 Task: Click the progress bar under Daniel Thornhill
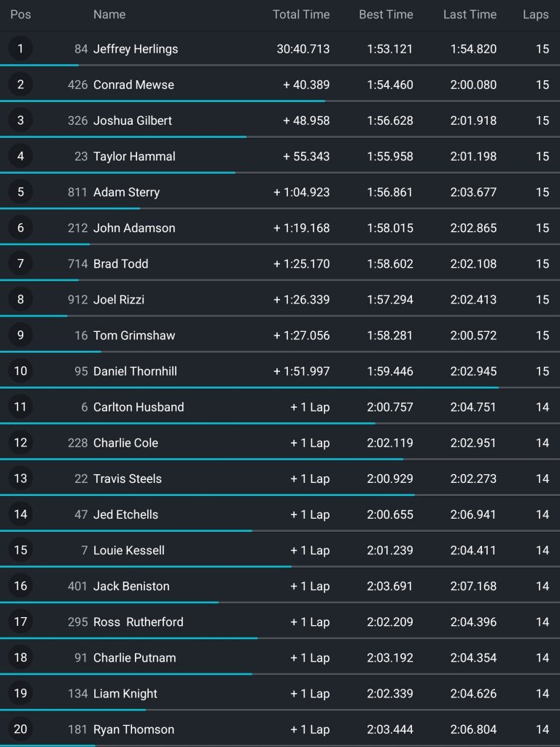(x=249, y=387)
